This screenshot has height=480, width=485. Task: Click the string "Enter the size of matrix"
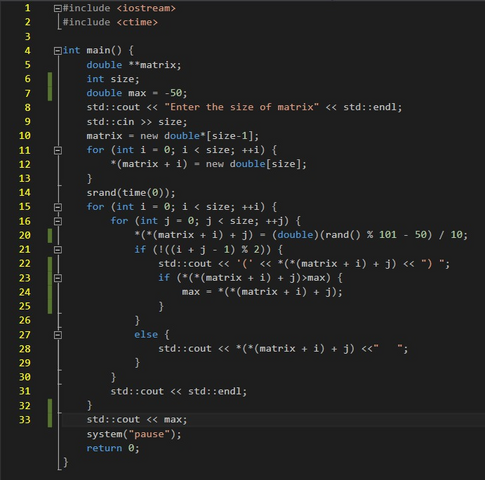point(242,107)
